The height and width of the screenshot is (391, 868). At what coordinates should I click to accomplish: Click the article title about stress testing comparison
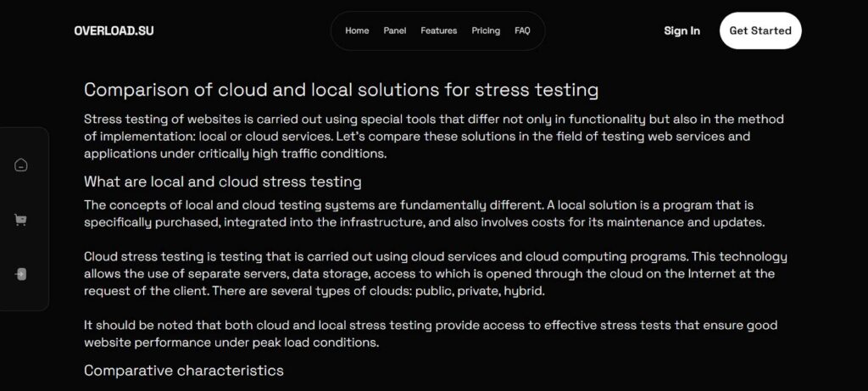pyautogui.click(x=341, y=90)
